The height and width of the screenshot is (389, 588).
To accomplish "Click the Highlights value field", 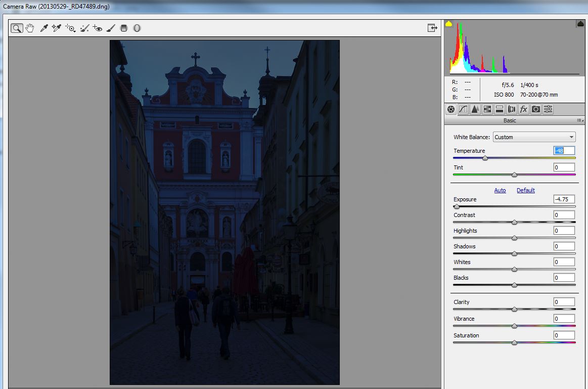I will point(564,231).
